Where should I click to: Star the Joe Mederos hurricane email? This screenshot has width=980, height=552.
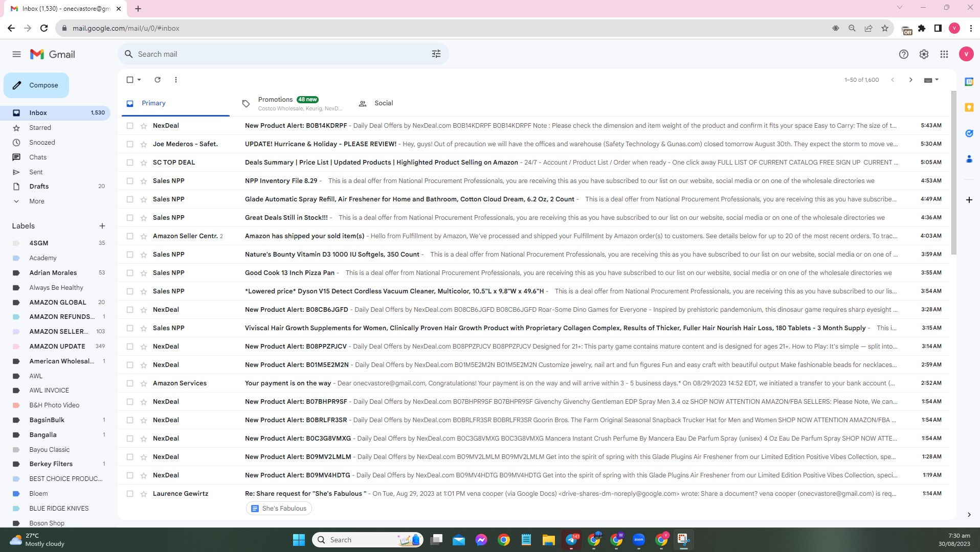click(144, 144)
